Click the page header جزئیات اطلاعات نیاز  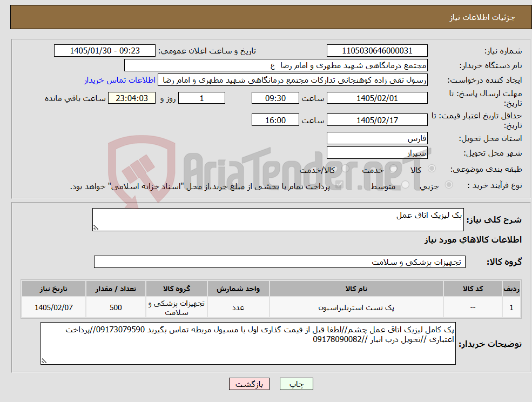(482, 17)
